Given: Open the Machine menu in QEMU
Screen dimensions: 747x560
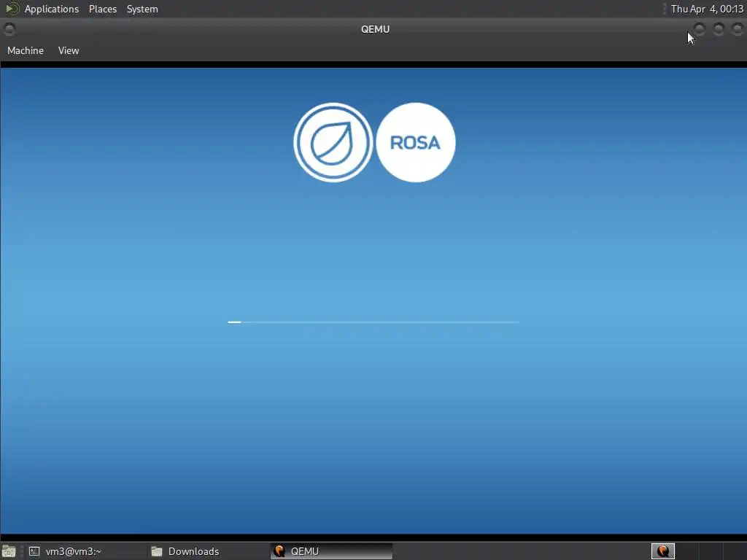Looking at the screenshot, I should click(26, 50).
